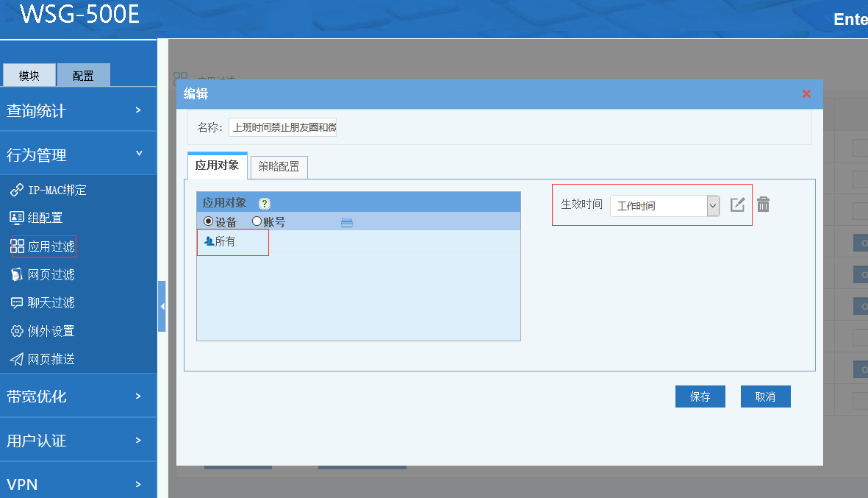This screenshot has width=868, height=498.
Task: Click the edit icon next to 生效时间
Action: (x=737, y=204)
